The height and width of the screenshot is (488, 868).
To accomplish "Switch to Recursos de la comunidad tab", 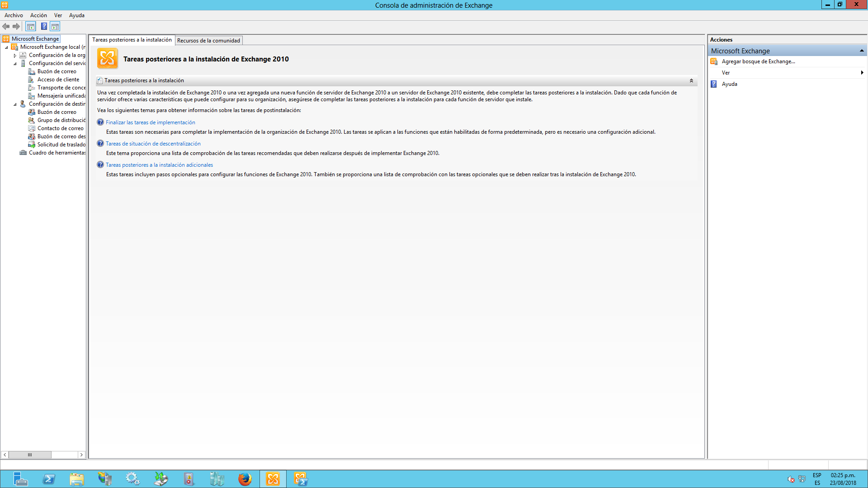I will 208,40.
